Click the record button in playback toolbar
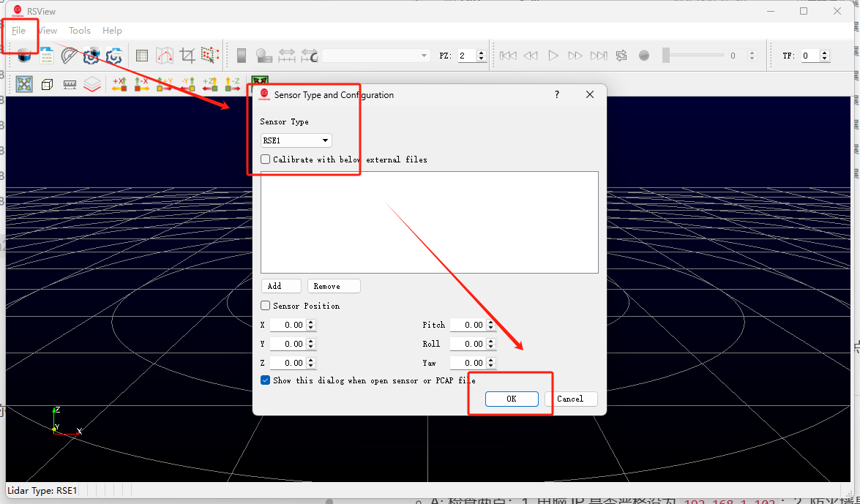Image resolution: width=860 pixels, height=504 pixels. pyautogui.click(x=645, y=56)
